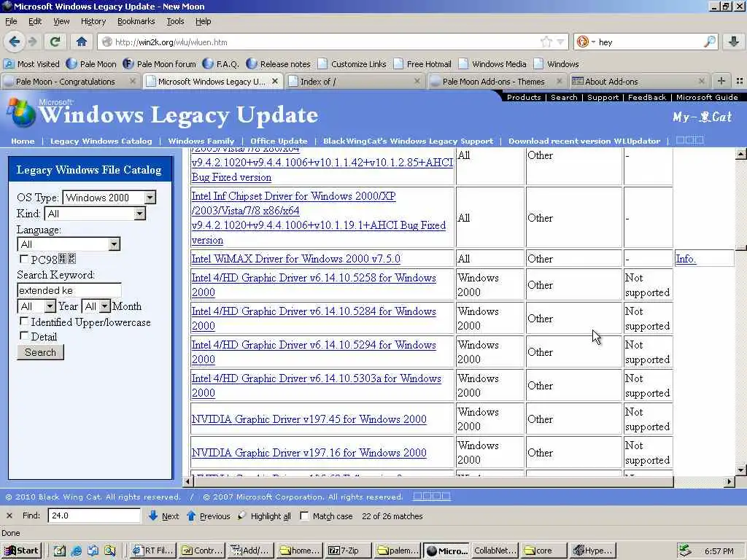
Task: Open the downloads arrow button
Action: (734, 42)
